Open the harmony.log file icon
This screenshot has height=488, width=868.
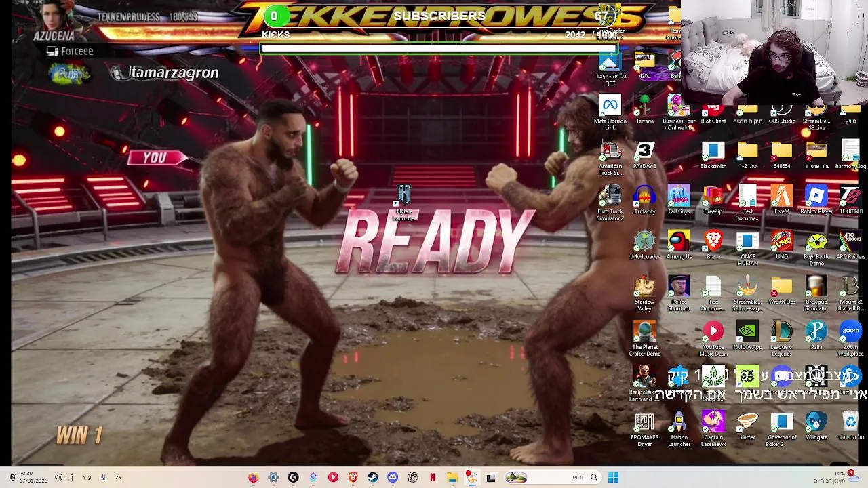[x=850, y=155]
